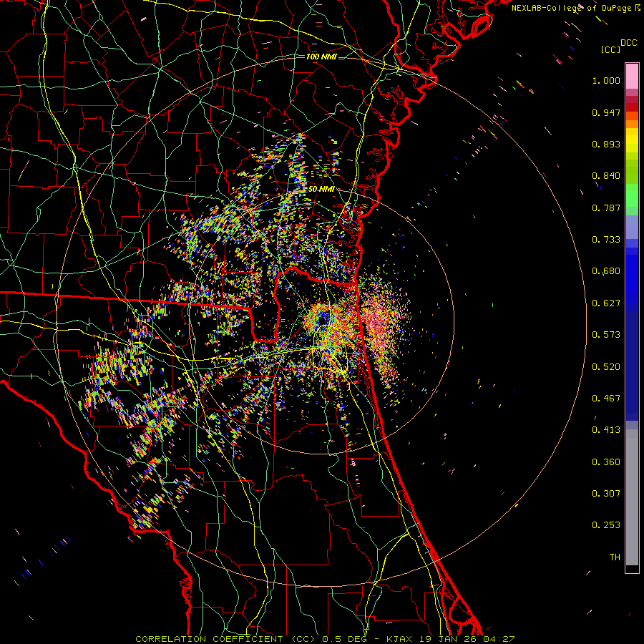Click the TH threshold label
Image resolution: width=644 pixels, height=644 pixels.
click(x=615, y=557)
